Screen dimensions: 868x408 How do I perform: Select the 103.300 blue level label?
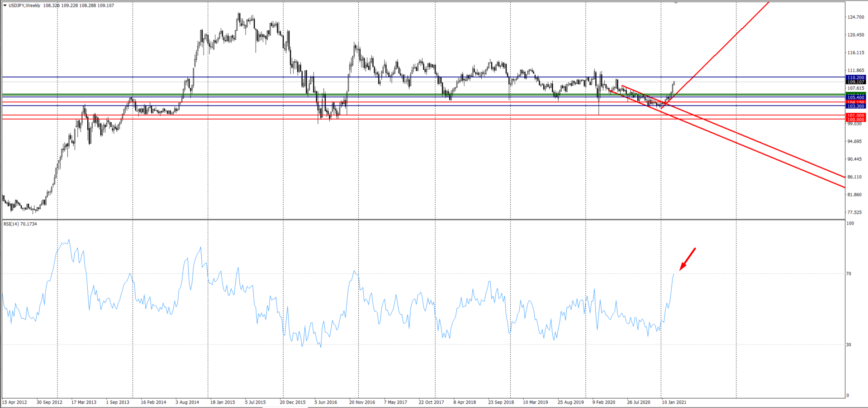coord(855,106)
